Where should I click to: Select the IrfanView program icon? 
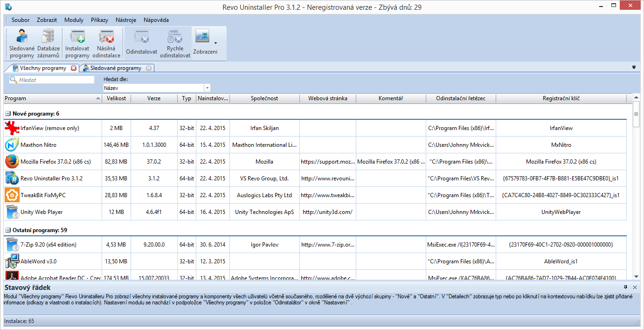click(12, 128)
